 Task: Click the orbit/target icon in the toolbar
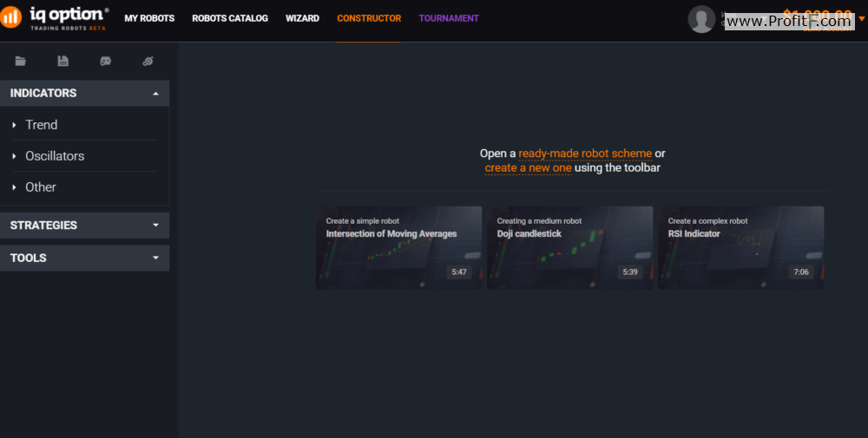click(148, 61)
